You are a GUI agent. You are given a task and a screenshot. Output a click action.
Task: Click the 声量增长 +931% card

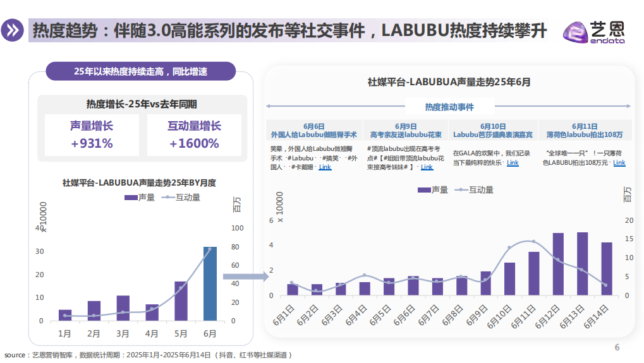click(x=92, y=135)
